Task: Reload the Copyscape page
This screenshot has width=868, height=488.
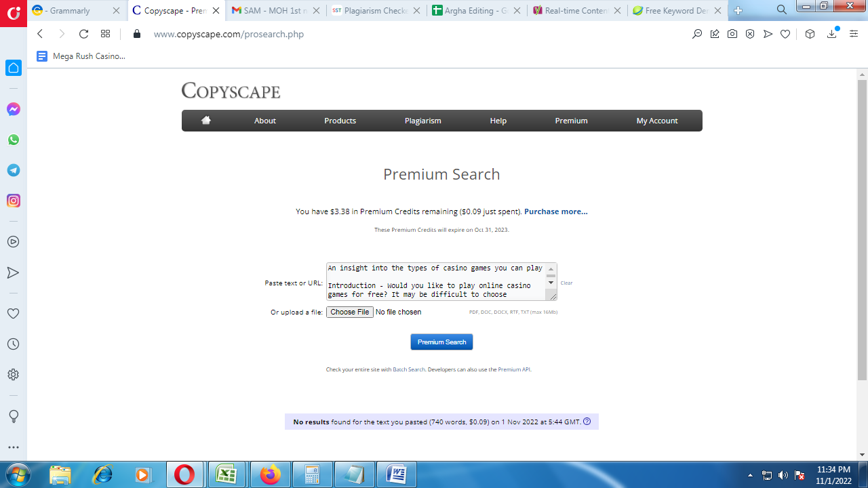Action: [83, 34]
